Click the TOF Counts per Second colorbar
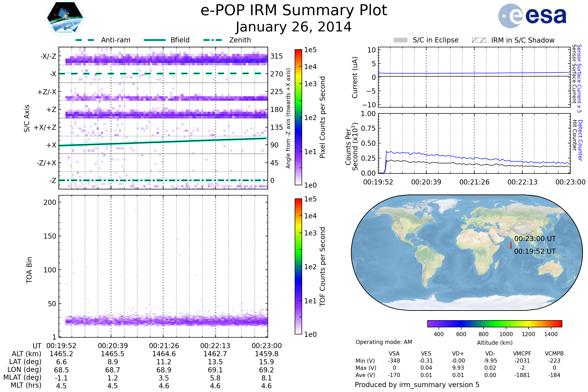Viewport: 588px width, 392px height. coord(298,266)
